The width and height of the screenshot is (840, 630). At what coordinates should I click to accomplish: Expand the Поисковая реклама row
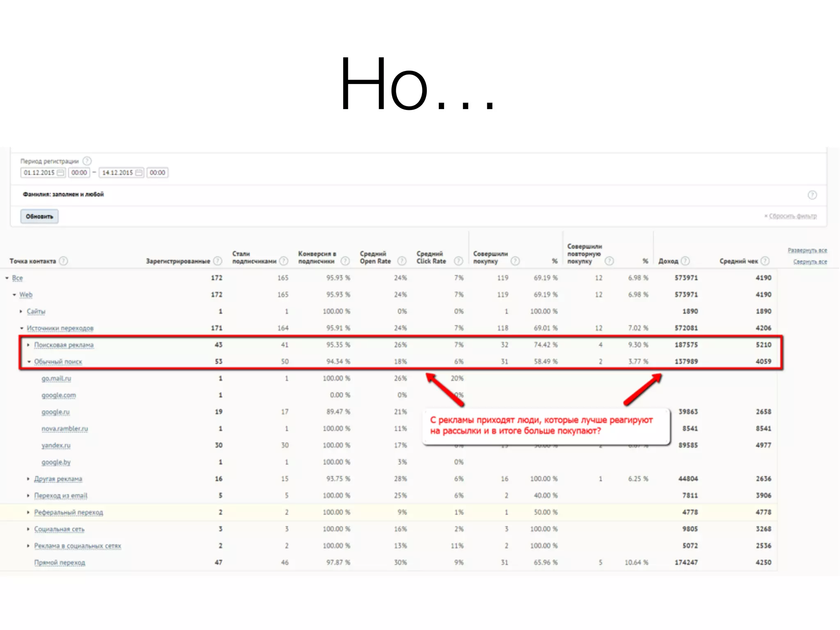[28, 345]
